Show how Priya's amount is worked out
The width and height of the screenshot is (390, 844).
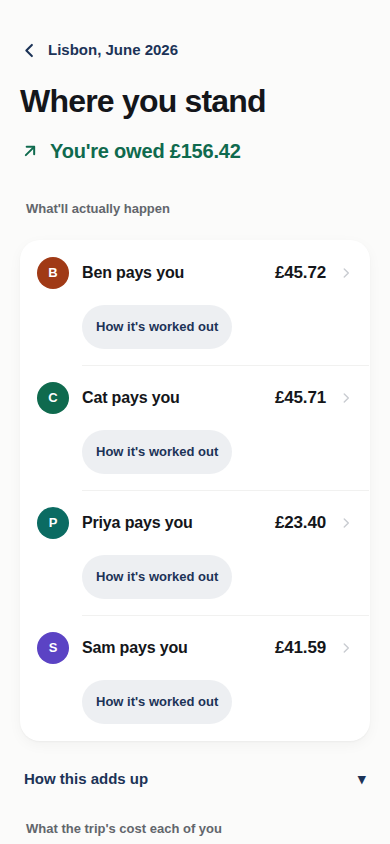pos(157,576)
